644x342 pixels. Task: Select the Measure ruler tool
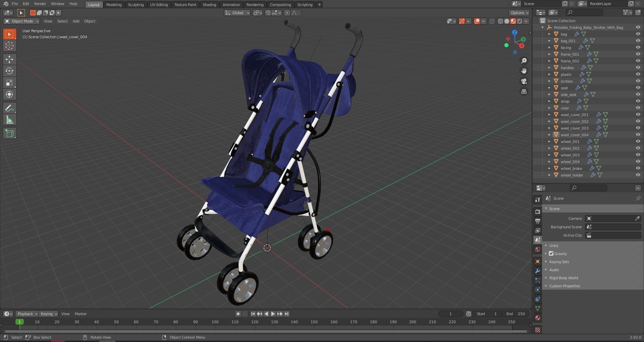click(x=9, y=120)
